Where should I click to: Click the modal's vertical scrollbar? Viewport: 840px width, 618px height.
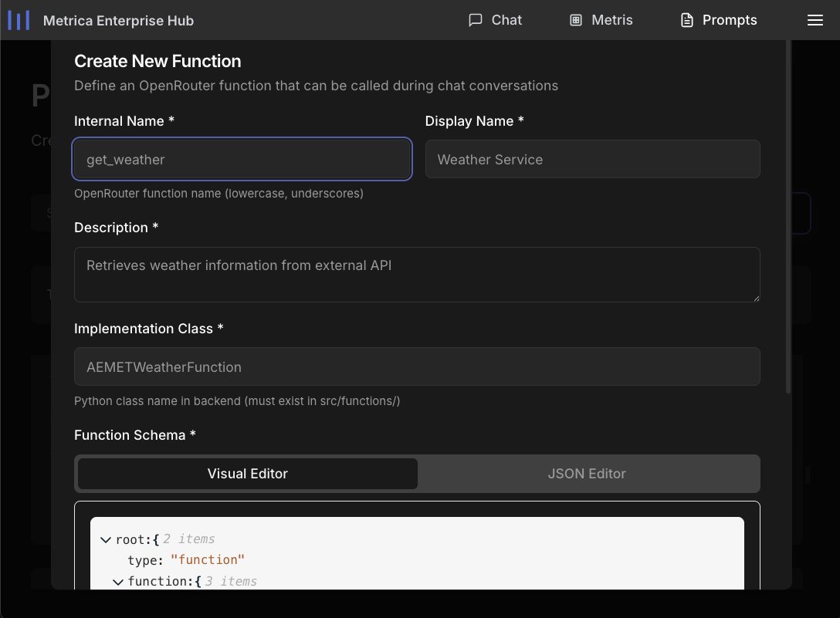pyautogui.click(x=787, y=216)
